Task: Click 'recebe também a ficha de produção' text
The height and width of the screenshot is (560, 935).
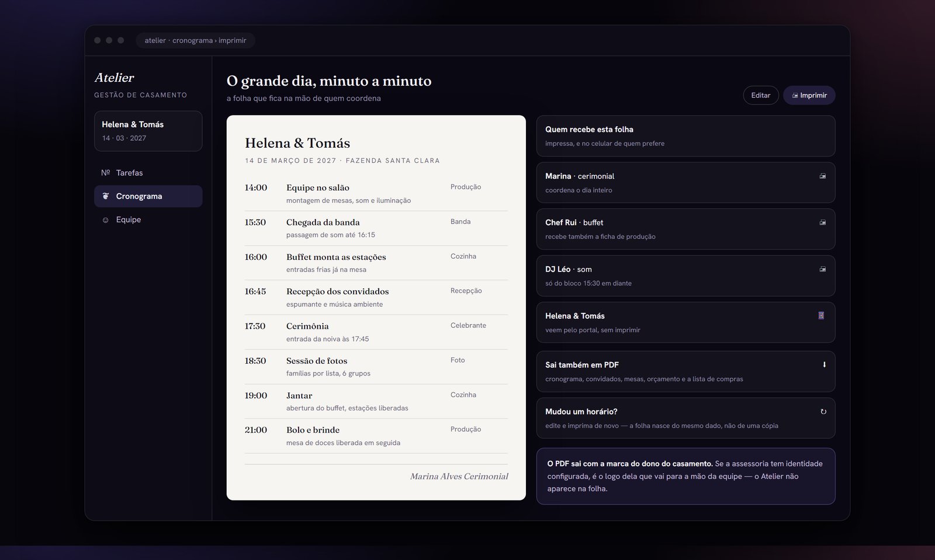Action: click(x=600, y=236)
